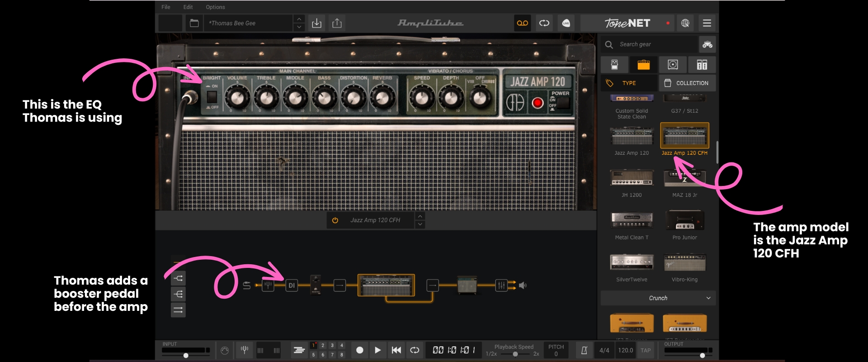Click the ToneNET button
The image size is (868, 362).
pyautogui.click(x=627, y=23)
